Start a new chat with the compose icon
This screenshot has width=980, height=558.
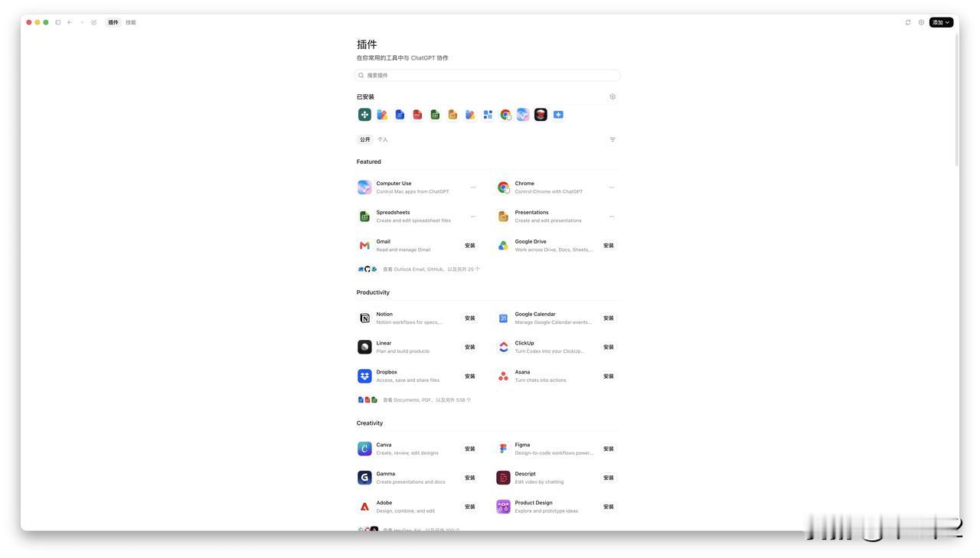94,22
